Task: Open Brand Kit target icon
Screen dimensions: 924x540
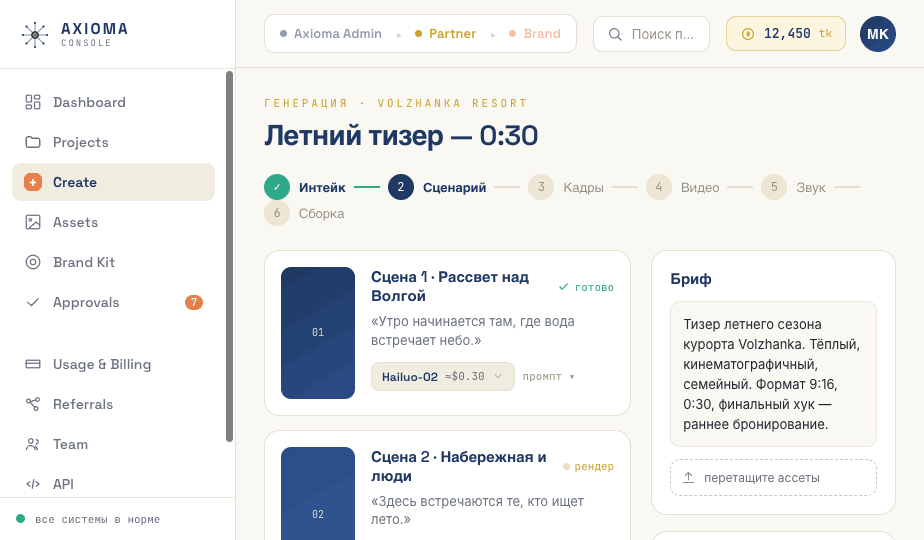Action: [x=33, y=262]
